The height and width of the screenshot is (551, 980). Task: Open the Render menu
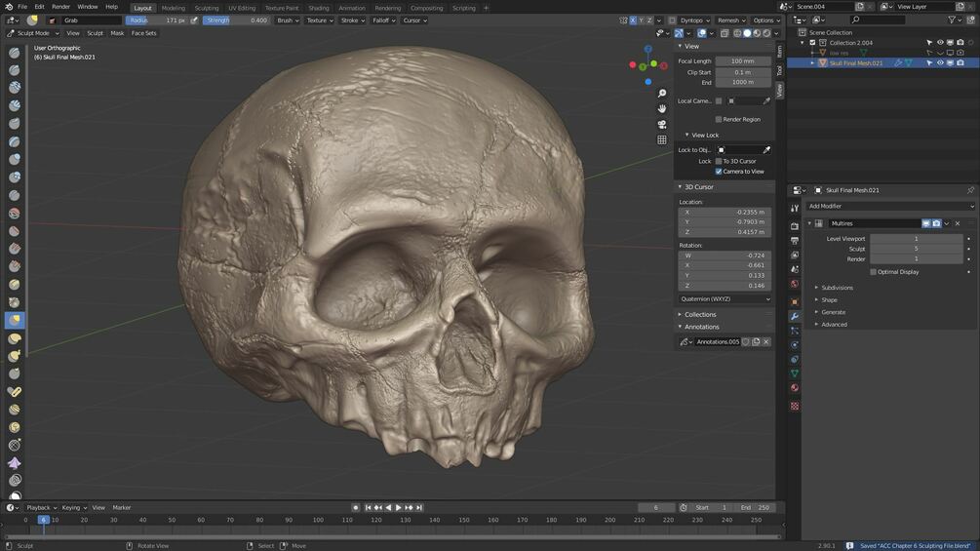60,6
